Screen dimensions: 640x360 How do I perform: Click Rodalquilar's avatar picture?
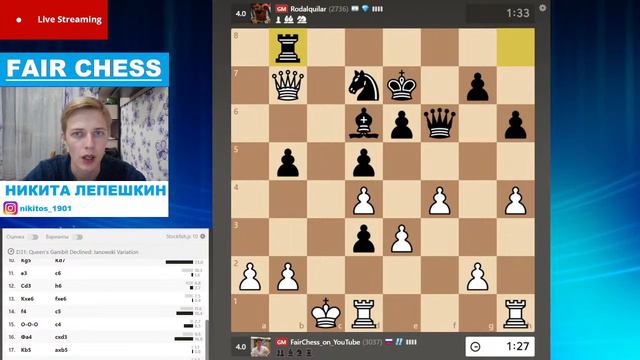[260, 13]
